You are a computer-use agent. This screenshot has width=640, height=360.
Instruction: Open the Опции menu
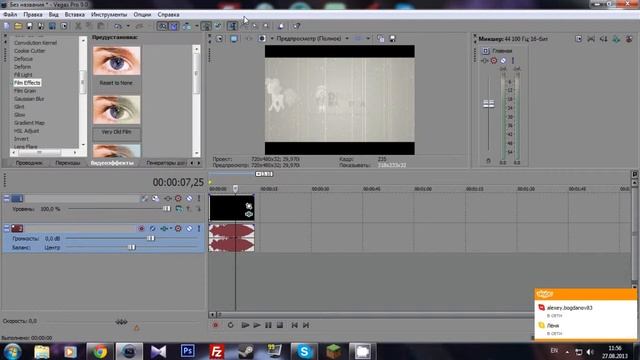click(142, 14)
